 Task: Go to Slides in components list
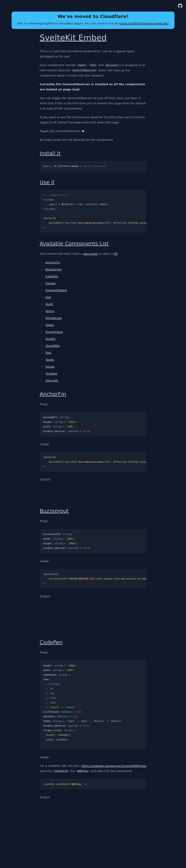(50, 325)
